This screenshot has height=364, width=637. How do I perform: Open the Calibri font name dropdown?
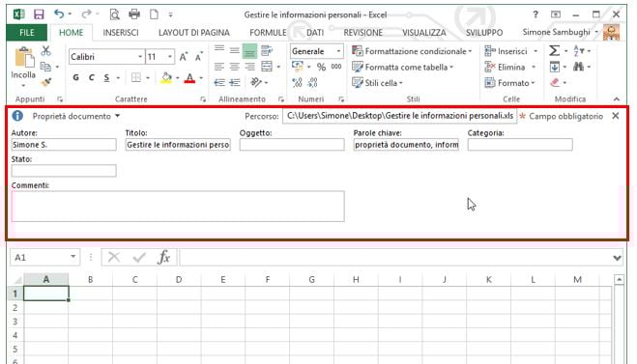click(x=140, y=57)
